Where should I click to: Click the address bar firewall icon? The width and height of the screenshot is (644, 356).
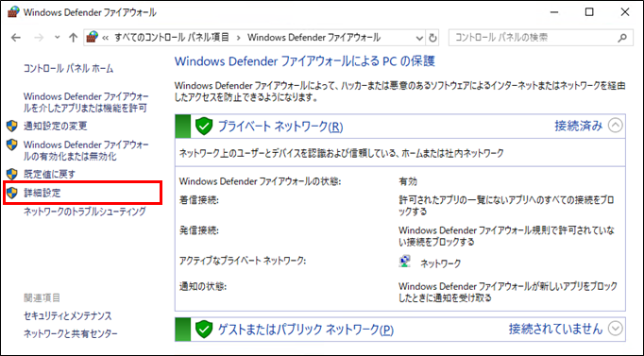(x=93, y=38)
